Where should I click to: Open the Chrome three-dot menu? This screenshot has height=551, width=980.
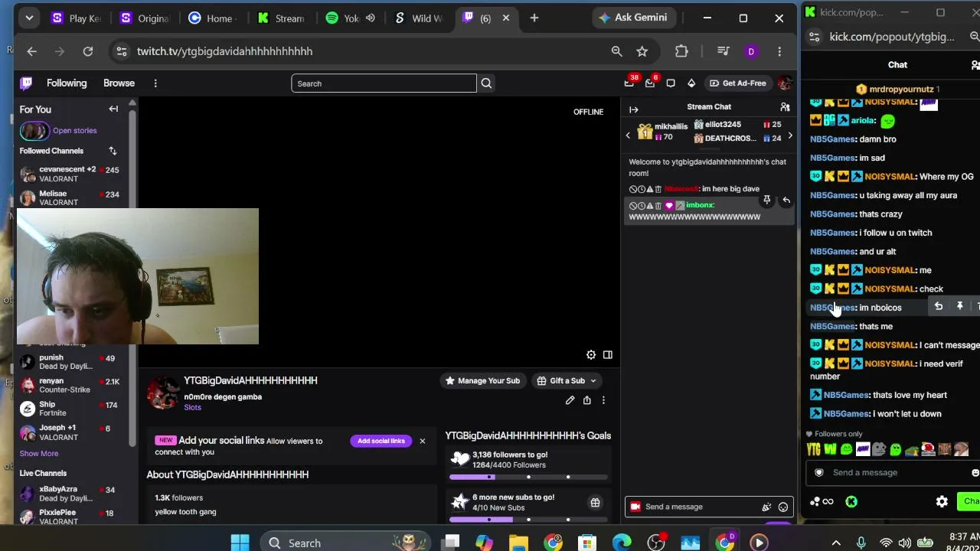pos(779,51)
